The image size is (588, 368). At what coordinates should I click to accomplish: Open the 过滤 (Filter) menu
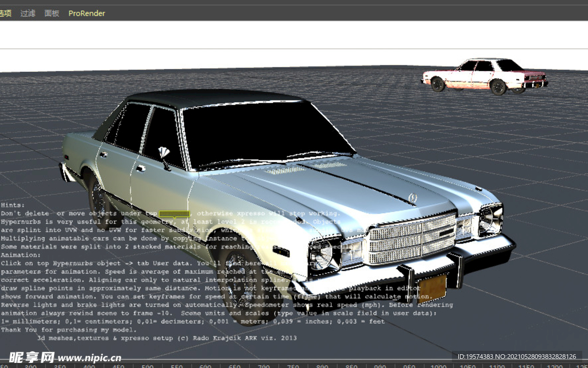tap(28, 13)
